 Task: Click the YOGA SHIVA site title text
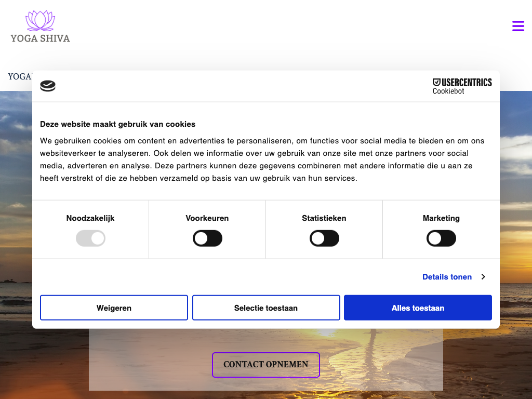coord(40,38)
